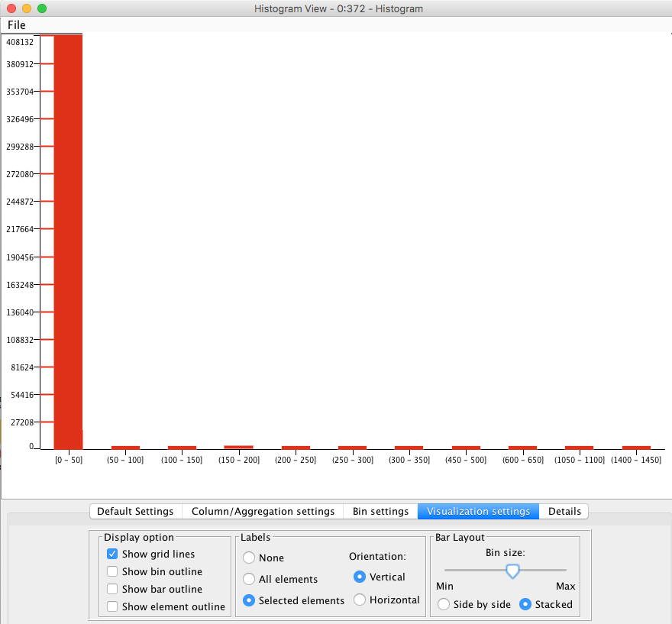Image resolution: width=672 pixels, height=624 pixels.
Task: Click the (1400 - 1450] axis label
Action: coord(636,460)
